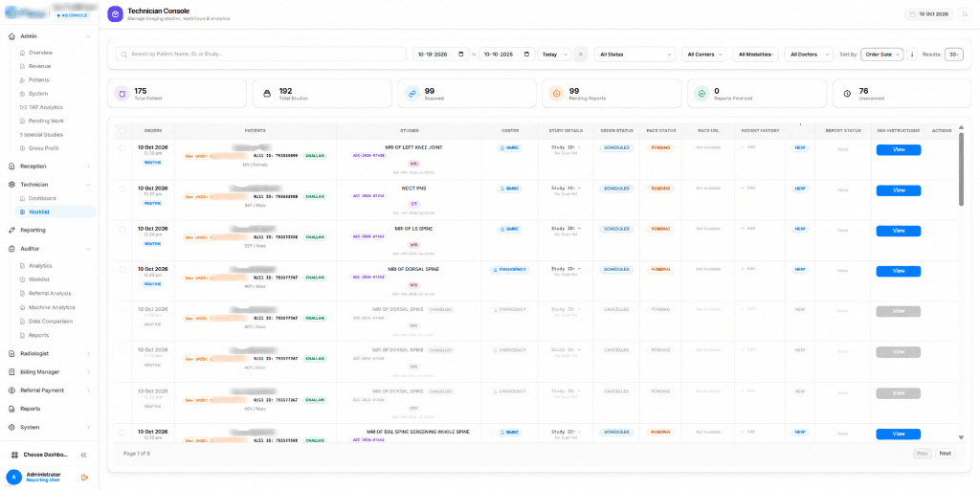Focus the patient name search field

[261, 55]
